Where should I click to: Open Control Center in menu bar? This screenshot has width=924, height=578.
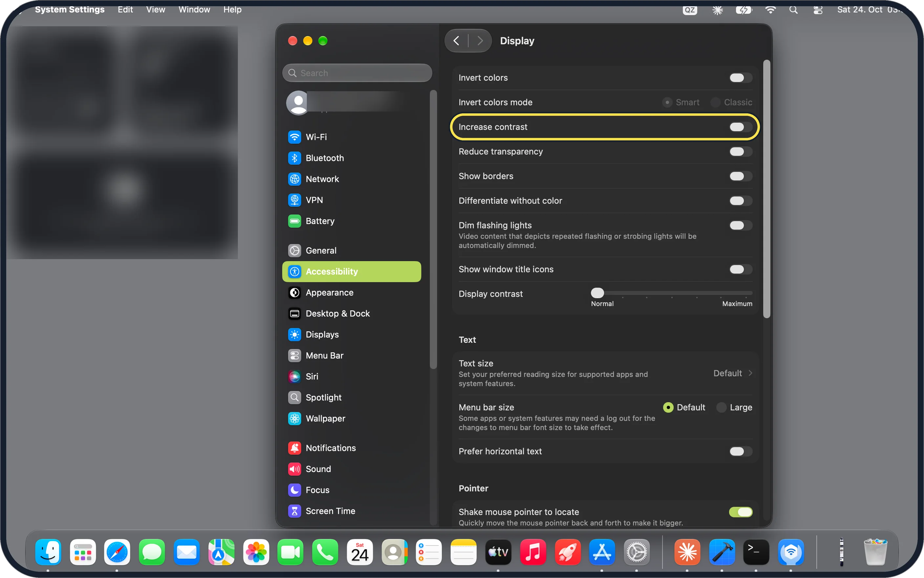[818, 10]
